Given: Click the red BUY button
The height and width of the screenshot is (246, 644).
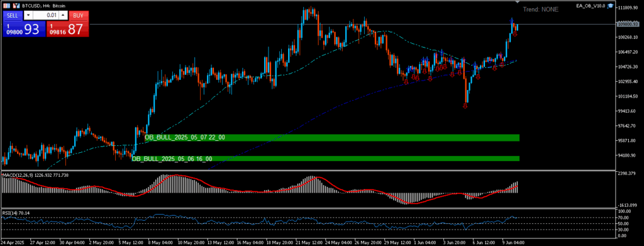Looking at the screenshot, I should click(79, 16).
